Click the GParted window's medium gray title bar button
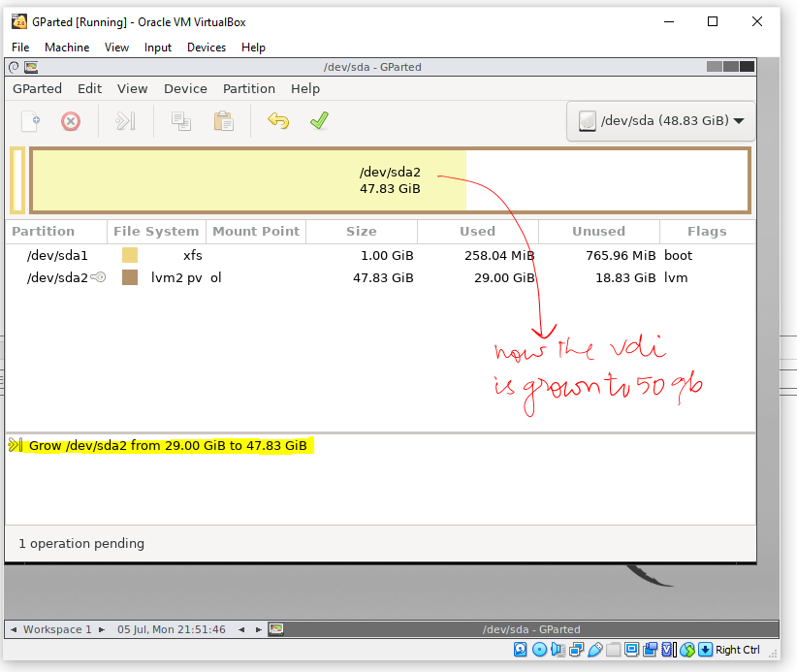This screenshot has height=672, width=797. 731,67
